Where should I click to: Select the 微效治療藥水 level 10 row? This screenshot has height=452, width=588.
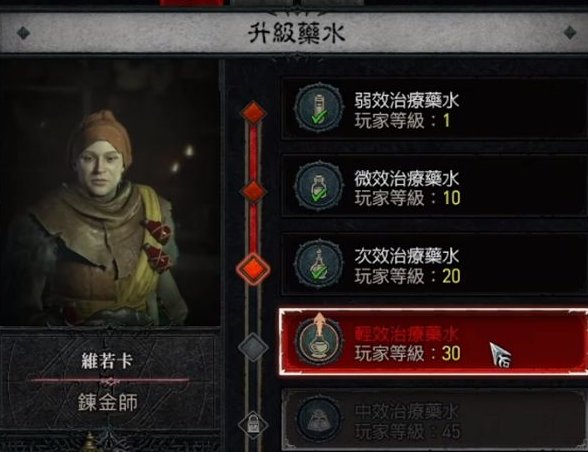[435, 186]
